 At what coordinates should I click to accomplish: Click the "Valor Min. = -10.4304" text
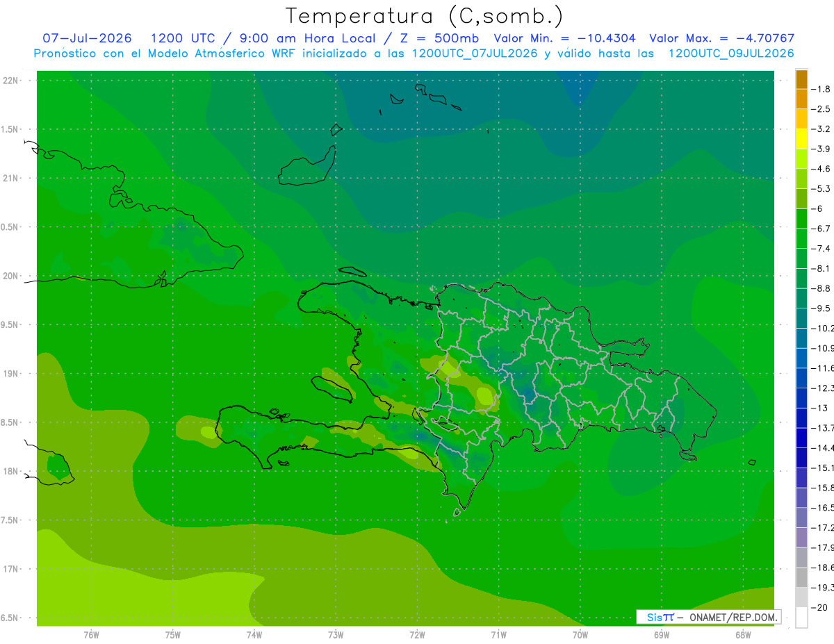click(x=564, y=38)
